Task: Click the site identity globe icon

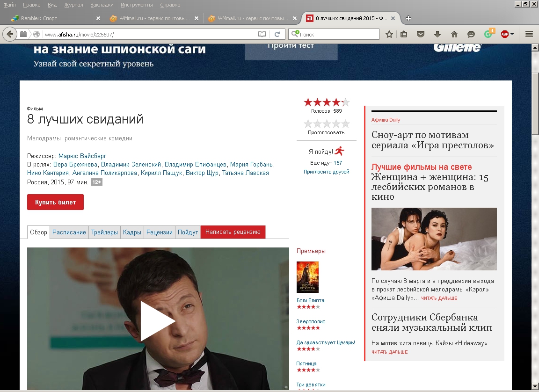Action: tap(36, 34)
